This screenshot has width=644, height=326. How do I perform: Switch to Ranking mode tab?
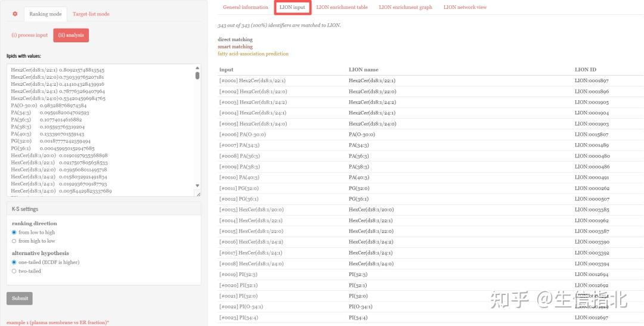[x=45, y=14]
